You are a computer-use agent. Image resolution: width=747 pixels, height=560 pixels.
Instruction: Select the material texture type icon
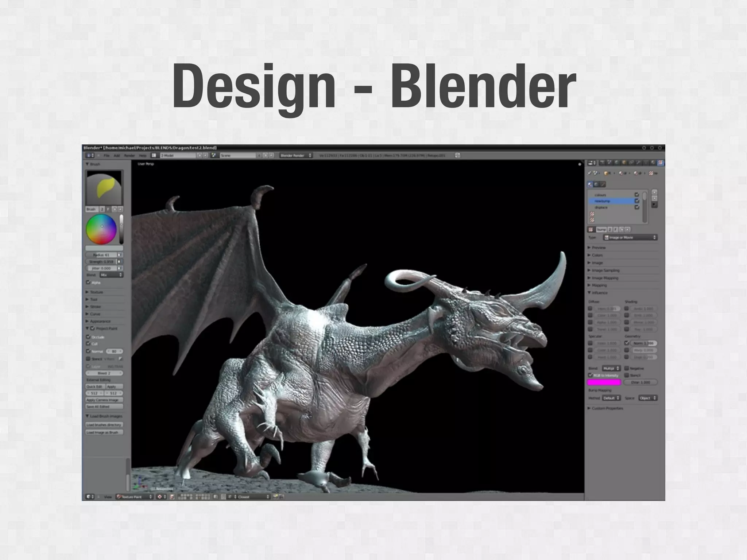(590, 184)
